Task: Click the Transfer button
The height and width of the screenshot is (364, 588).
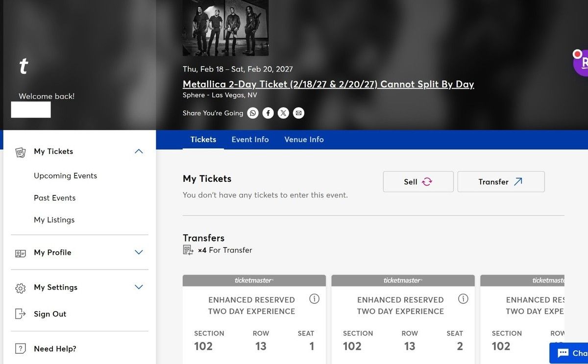Action: pyautogui.click(x=501, y=182)
